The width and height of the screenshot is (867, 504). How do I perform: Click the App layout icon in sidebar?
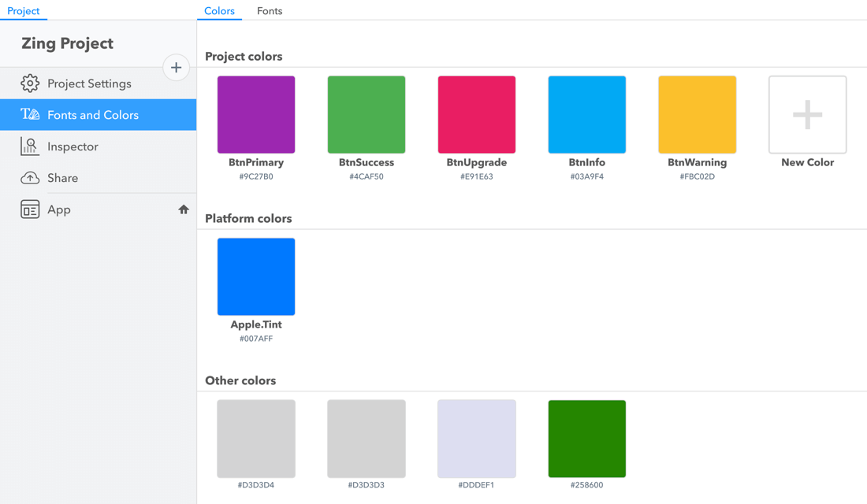[x=30, y=209]
